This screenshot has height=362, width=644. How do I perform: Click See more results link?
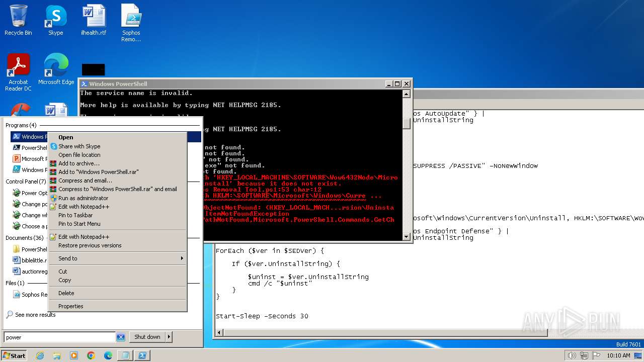pos(31,315)
